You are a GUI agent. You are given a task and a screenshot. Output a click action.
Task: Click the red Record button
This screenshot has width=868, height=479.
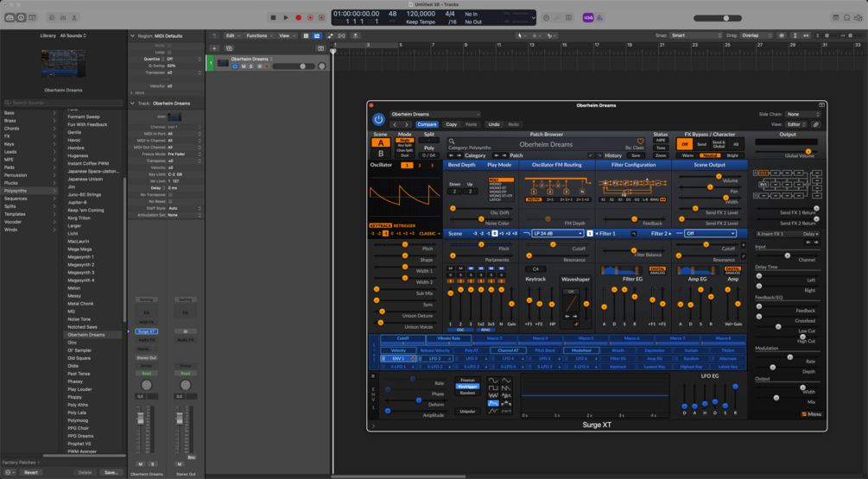click(x=298, y=18)
